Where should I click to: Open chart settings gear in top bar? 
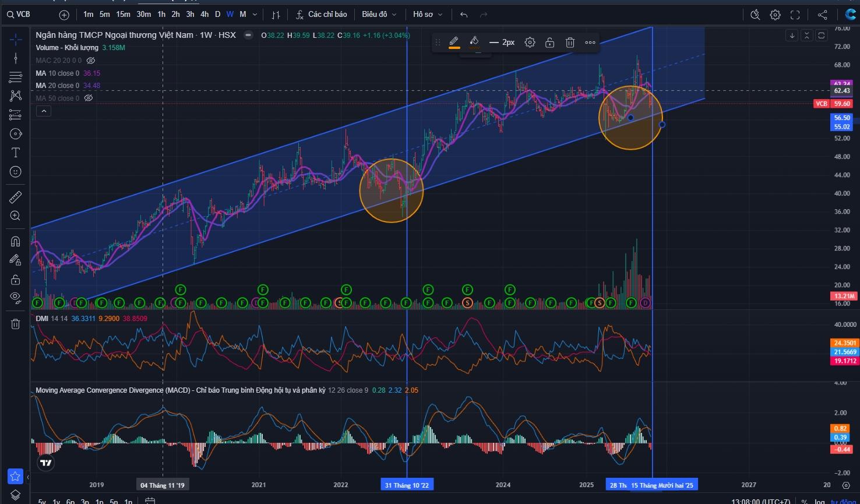pyautogui.click(x=775, y=15)
